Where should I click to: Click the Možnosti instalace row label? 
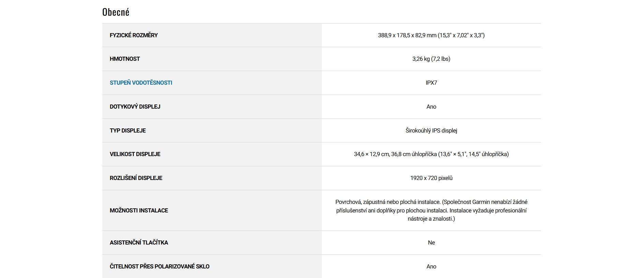point(139,210)
